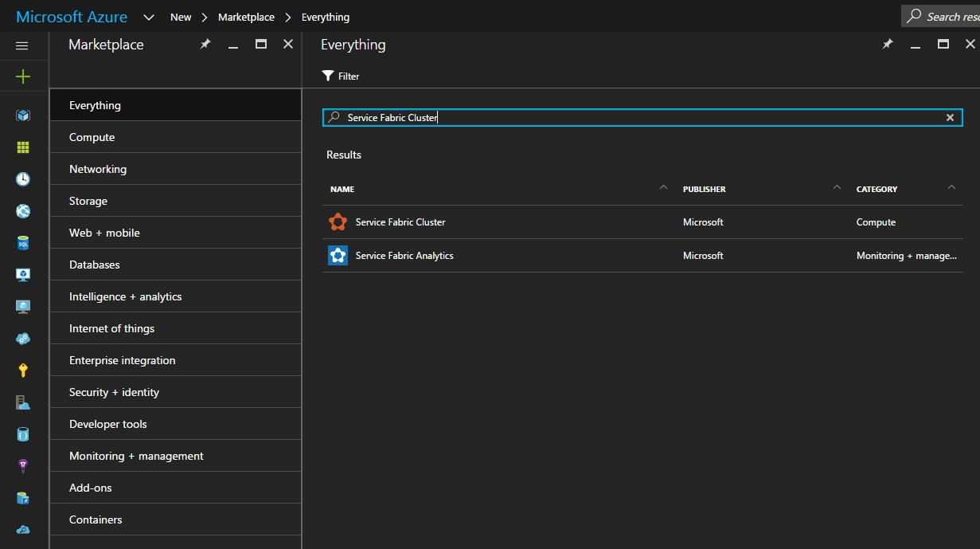
Task: Click the Filter funnel icon
Action: click(327, 76)
